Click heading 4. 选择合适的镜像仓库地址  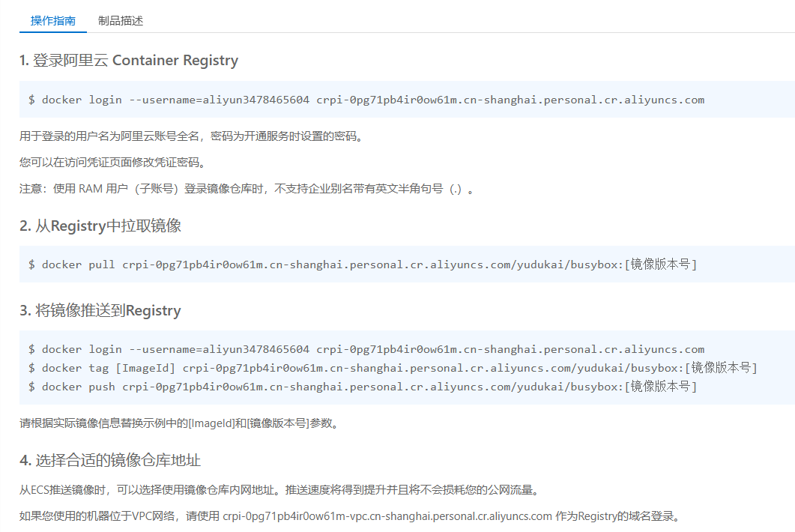coord(110,461)
